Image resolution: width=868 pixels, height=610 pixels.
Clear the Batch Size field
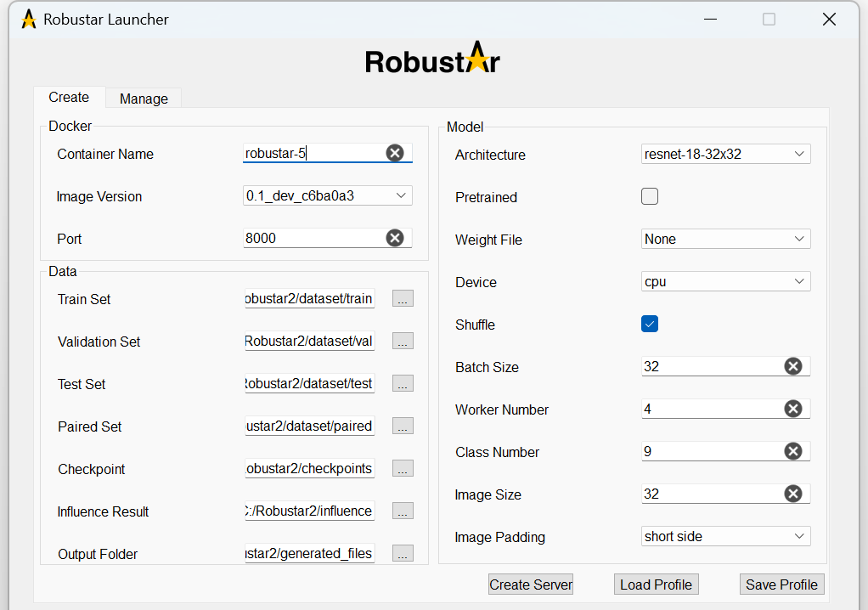pos(792,366)
